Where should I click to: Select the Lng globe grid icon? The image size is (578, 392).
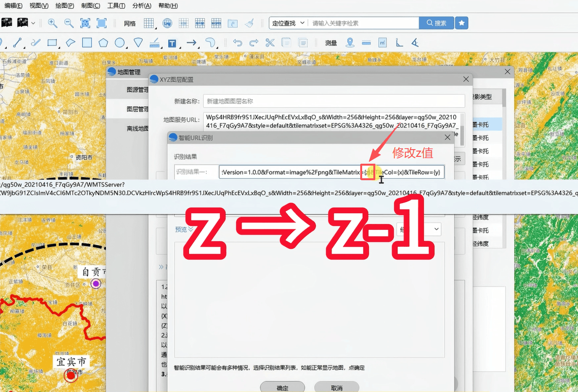point(167,23)
